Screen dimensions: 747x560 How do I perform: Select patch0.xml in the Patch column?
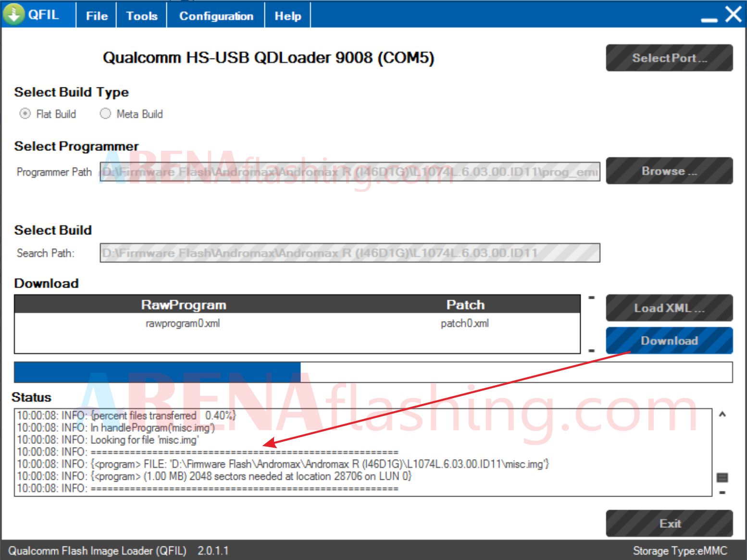[x=465, y=323]
